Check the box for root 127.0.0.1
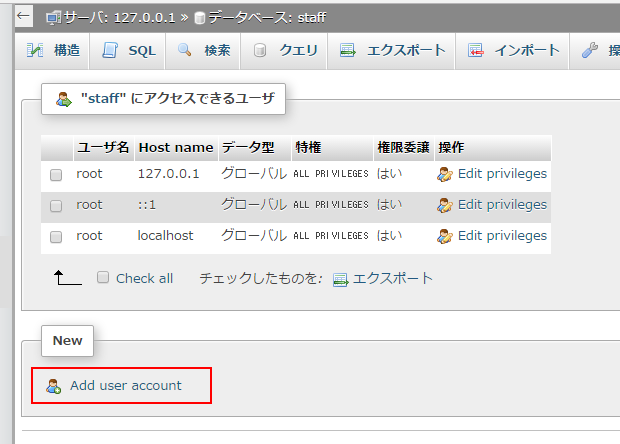 pos(56,175)
